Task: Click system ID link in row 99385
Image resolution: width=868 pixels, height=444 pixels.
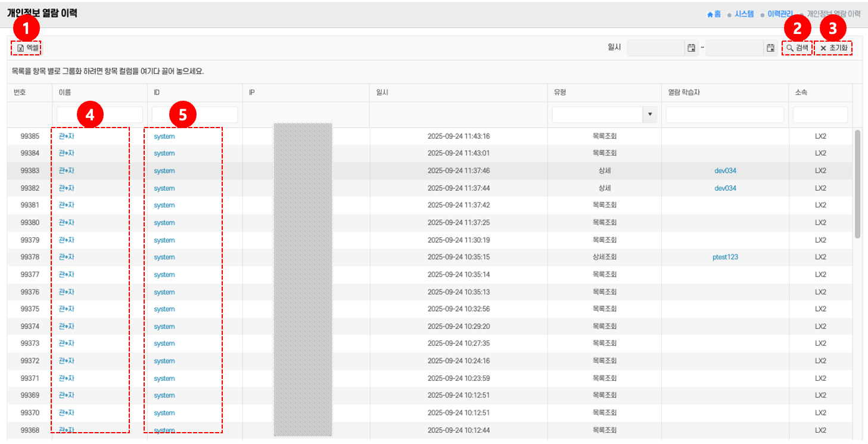Action: point(164,136)
